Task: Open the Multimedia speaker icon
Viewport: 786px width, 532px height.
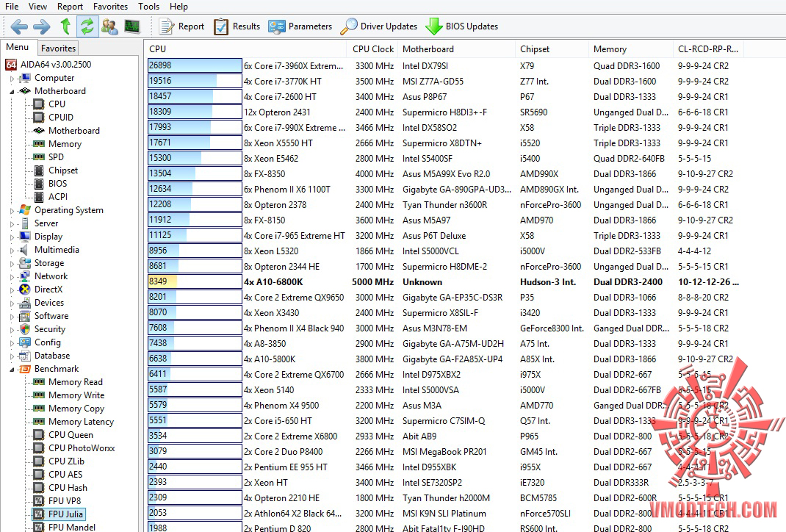Action: pyautogui.click(x=24, y=250)
